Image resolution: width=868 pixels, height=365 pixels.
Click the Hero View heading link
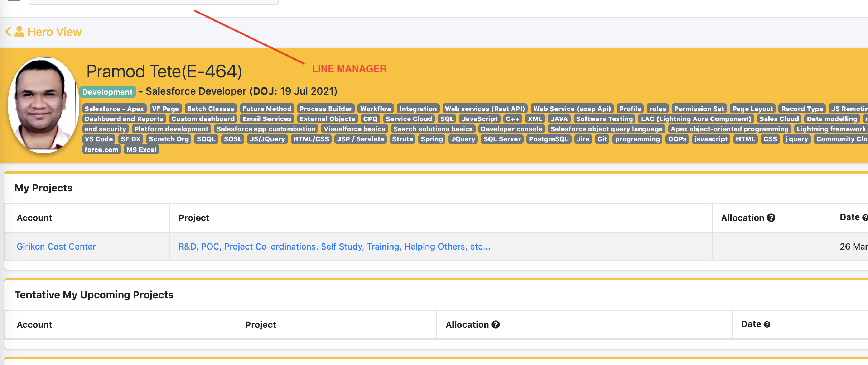click(x=54, y=32)
